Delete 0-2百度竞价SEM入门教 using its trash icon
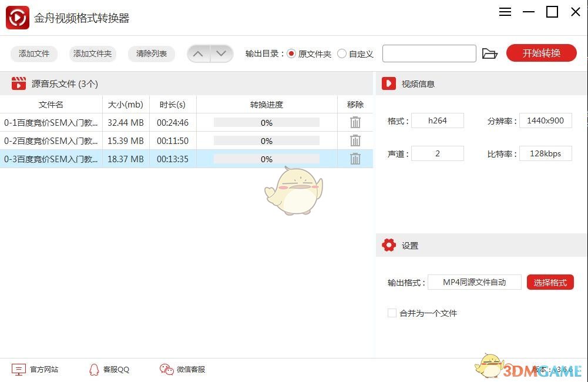The height and width of the screenshot is (382, 588). [x=355, y=140]
